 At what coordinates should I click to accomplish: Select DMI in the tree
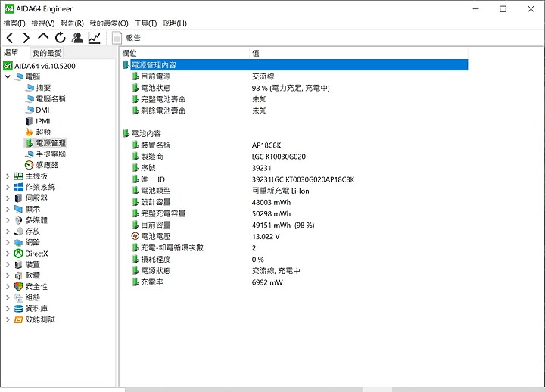coord(42,110)
